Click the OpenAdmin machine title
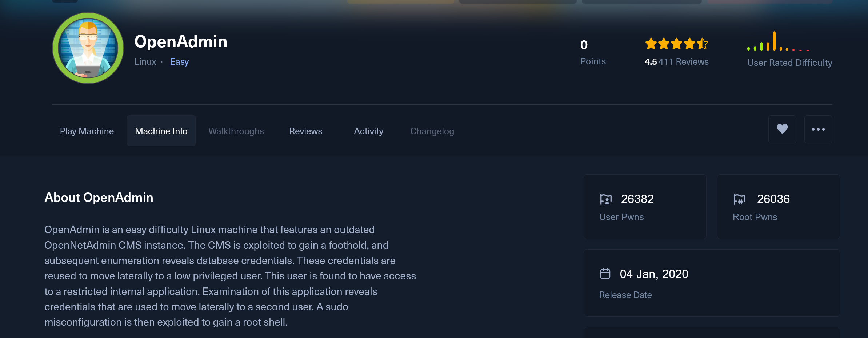The height and width of the screenshot is (338, 868). (x=181, y=42)
